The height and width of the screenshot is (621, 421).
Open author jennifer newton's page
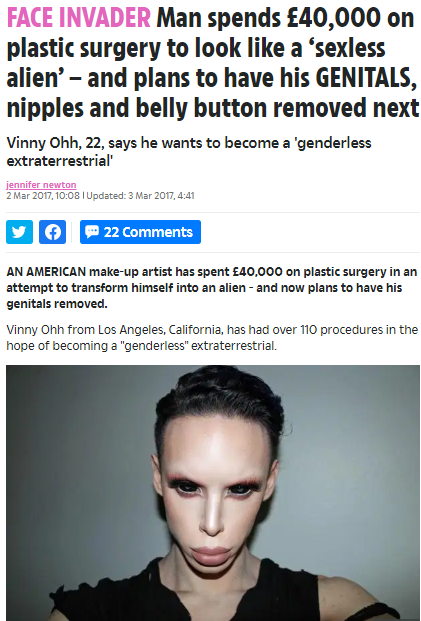(41, 185)
